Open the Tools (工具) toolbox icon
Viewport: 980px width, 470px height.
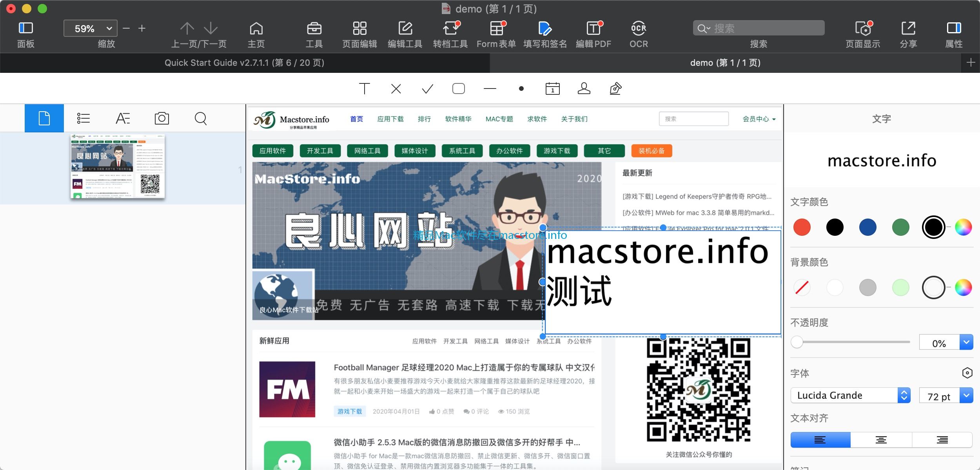coord(314,28)
